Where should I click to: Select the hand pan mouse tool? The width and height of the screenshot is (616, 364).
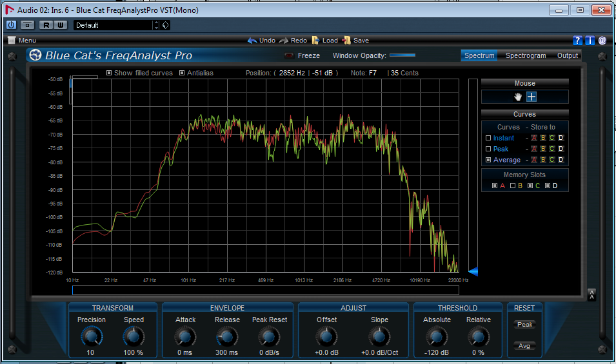pyautogui.click(x=518, y=97)
